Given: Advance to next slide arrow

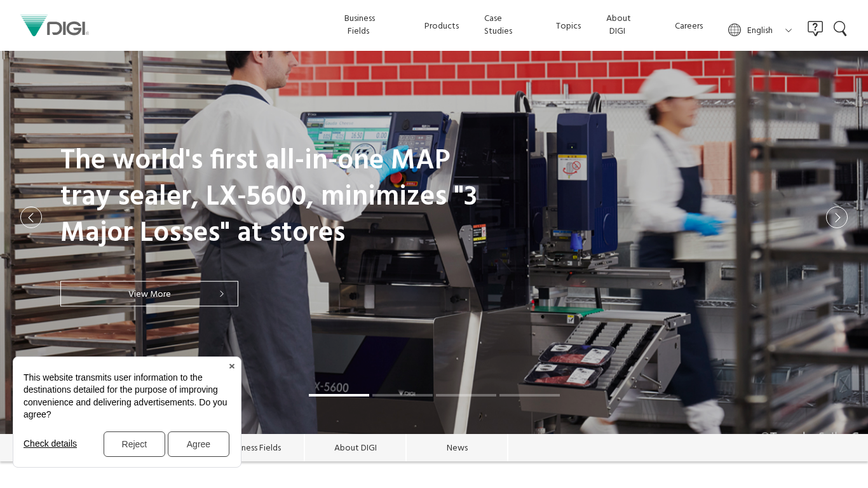Looking at the screenshot, I should (x=837, y=217).
